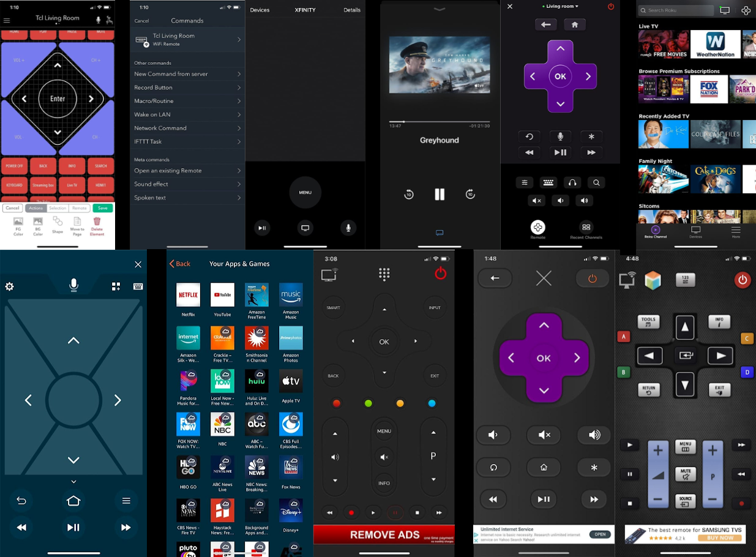The image size is (756, 557).
Task: Expand Open an existing Remote row
Action: pos(187,171)
